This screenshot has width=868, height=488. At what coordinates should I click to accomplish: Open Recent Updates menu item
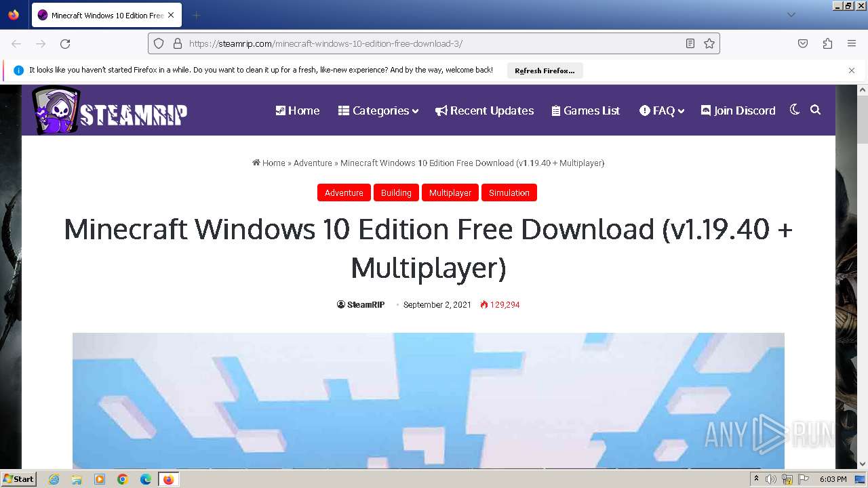(x=485, y=110)
